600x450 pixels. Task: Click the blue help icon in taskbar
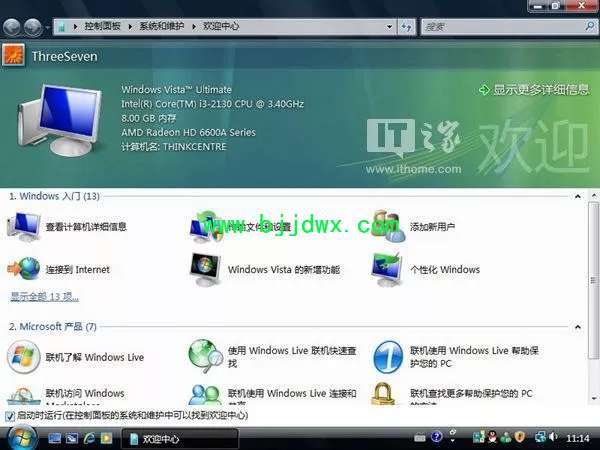click(437, 437)
